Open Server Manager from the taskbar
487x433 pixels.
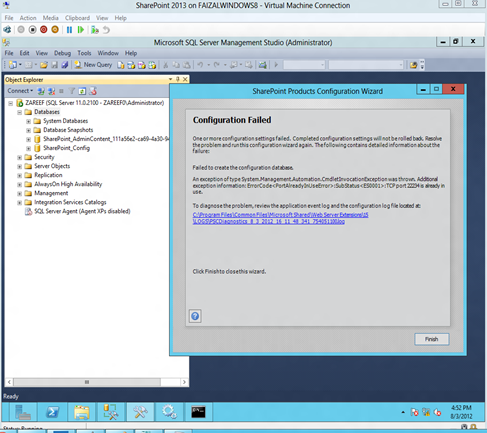point(22,412)
